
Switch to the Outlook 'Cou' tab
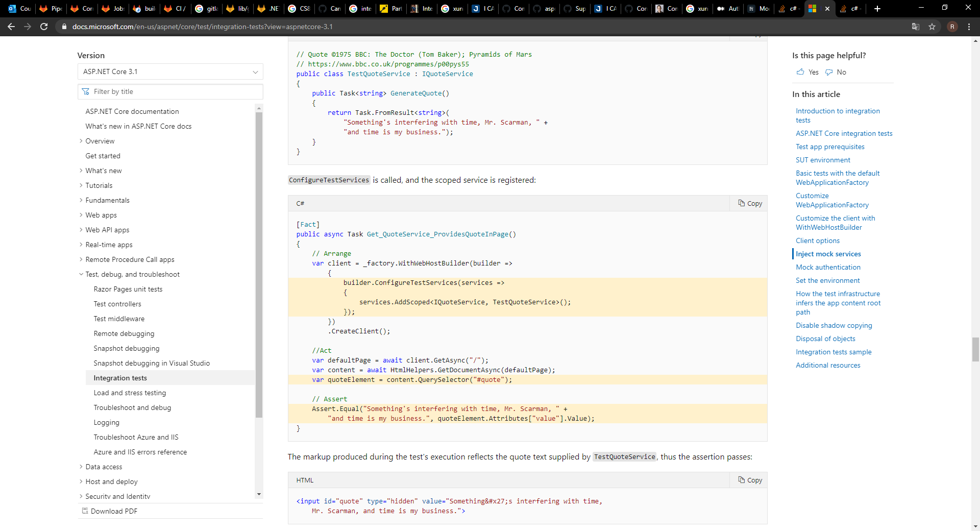(x=19, y=8)
